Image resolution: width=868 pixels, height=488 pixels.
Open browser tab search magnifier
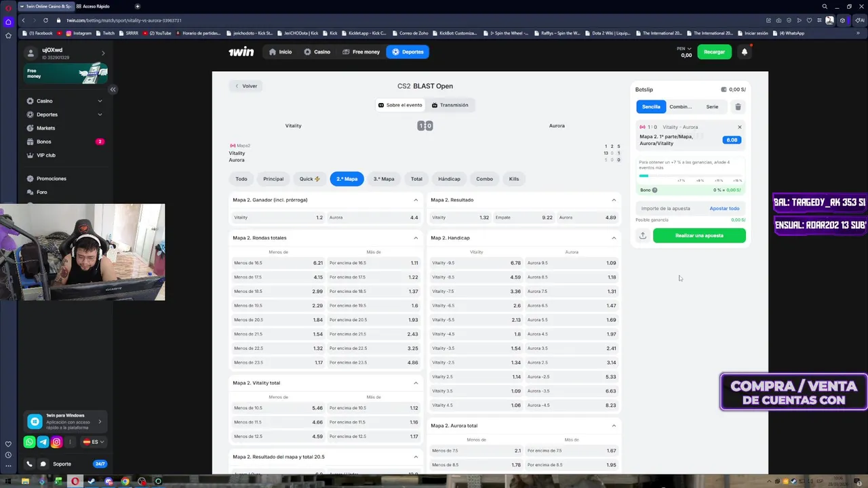pyautogui.click(x=825, y=6)
